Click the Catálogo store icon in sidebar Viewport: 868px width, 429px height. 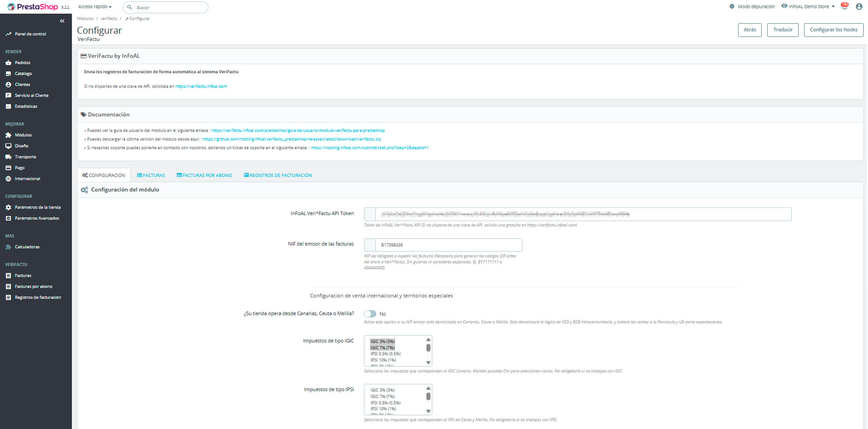point(8,73)
